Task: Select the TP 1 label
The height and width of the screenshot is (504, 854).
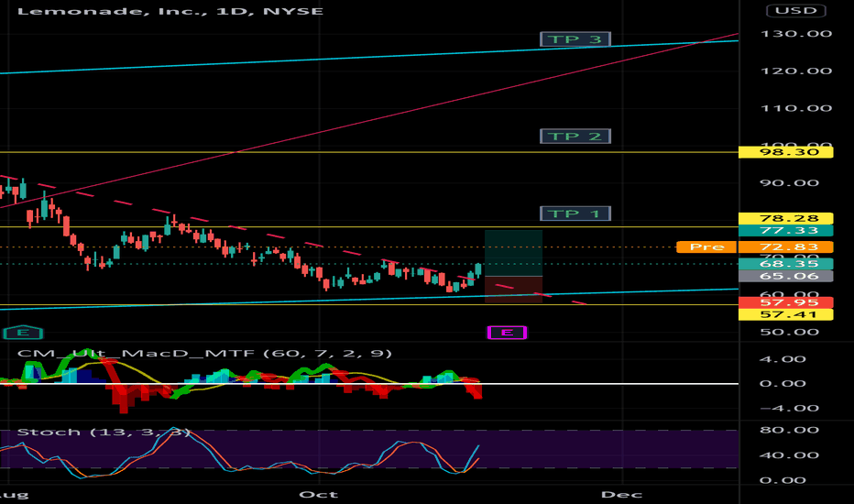Action: click(x=575, y=214)
